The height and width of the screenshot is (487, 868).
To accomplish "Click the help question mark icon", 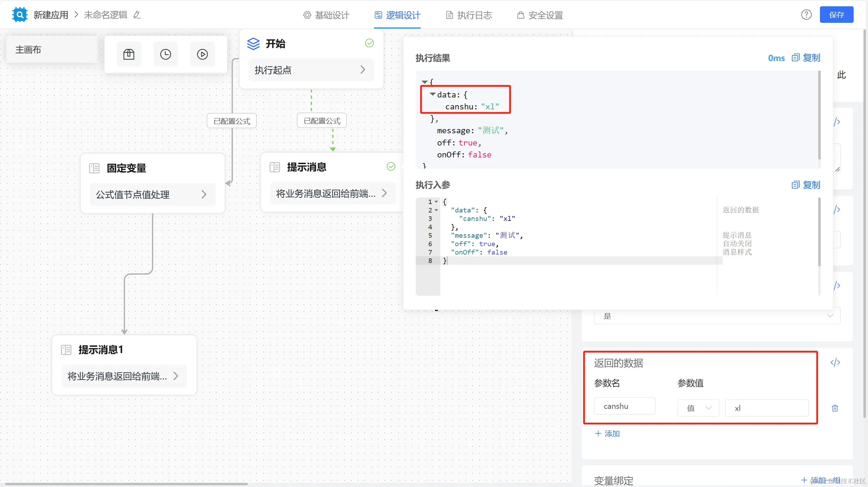I will point(806,15).
